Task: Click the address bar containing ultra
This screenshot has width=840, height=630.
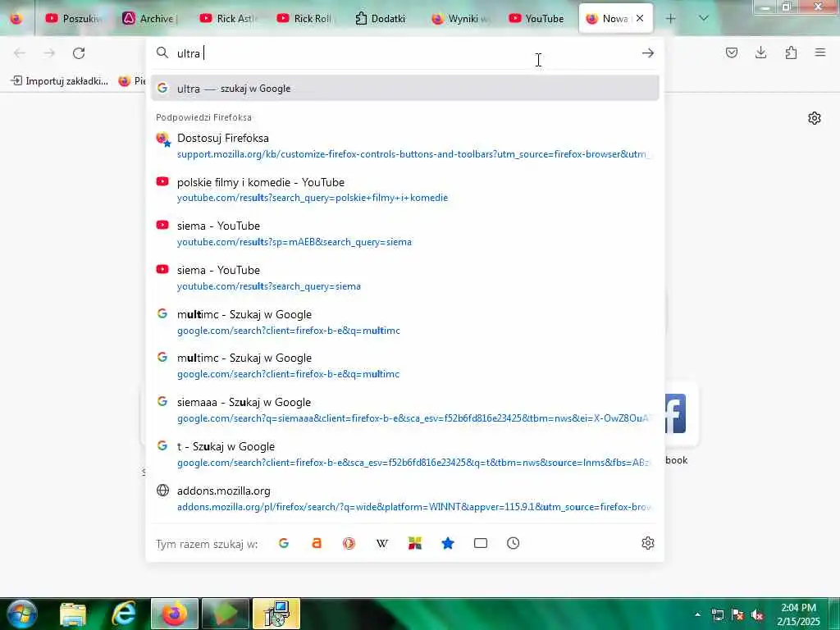Action: pyautogui.click(x=404, y=53)
